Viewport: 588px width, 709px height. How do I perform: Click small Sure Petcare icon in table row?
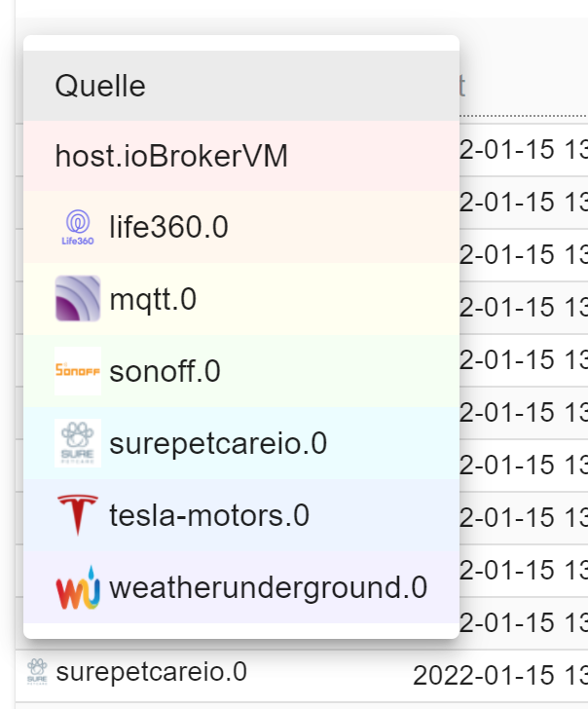point(37,671)
